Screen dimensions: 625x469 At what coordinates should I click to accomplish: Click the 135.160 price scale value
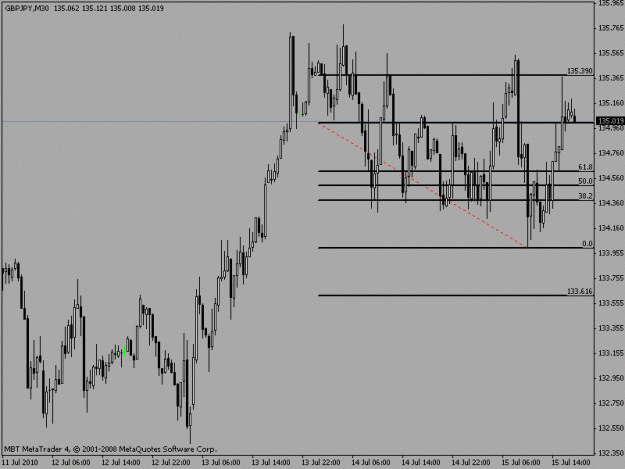pyautogui.click(x=611, y=103)
